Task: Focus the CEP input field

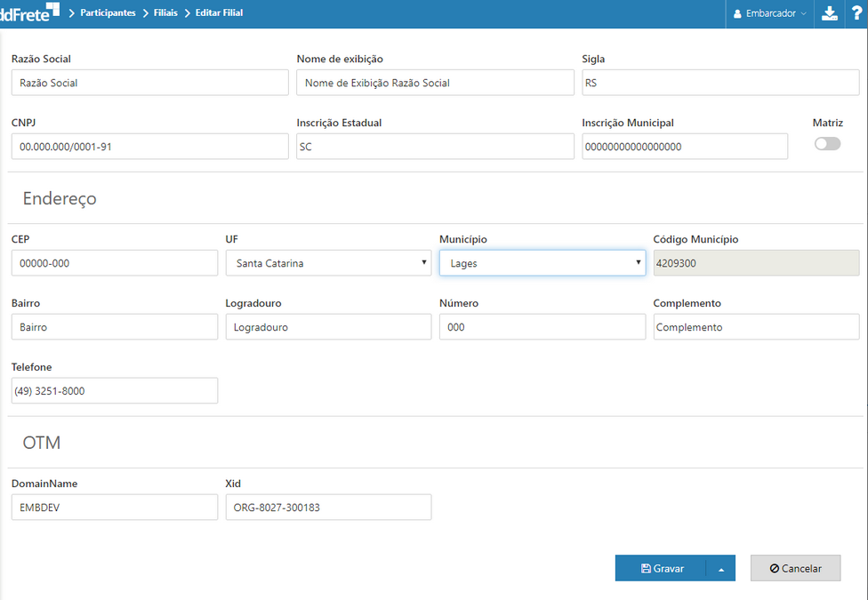Action: coord(114,263)
